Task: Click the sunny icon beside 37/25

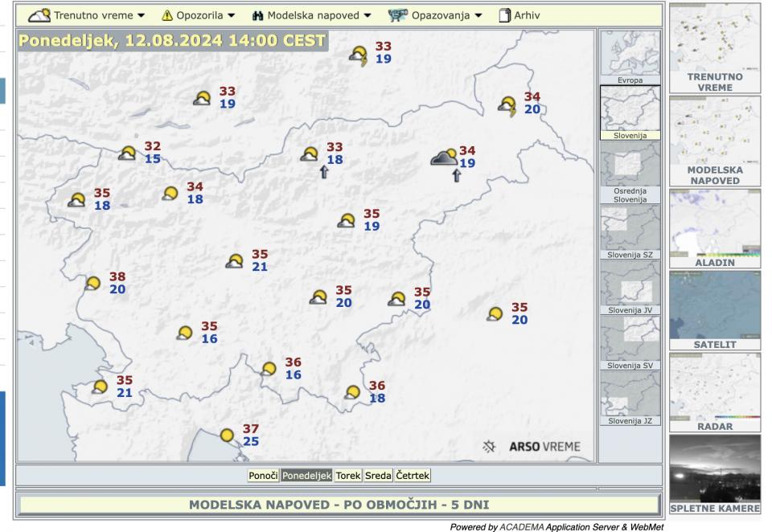Action: tap(228, 436)
